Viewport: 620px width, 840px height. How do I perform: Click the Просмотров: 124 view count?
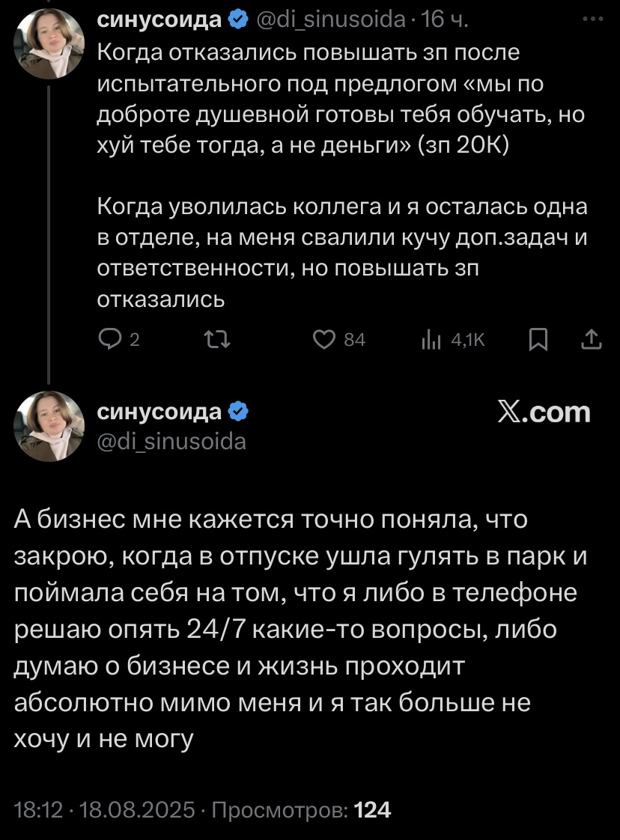pyautogui.click(x=303, y=810)
